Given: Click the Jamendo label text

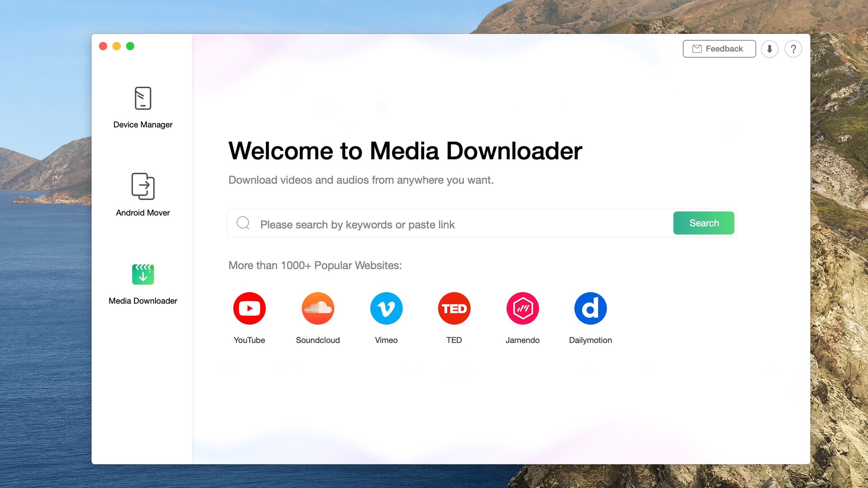Looking at the screenshot, I should 523,340.
